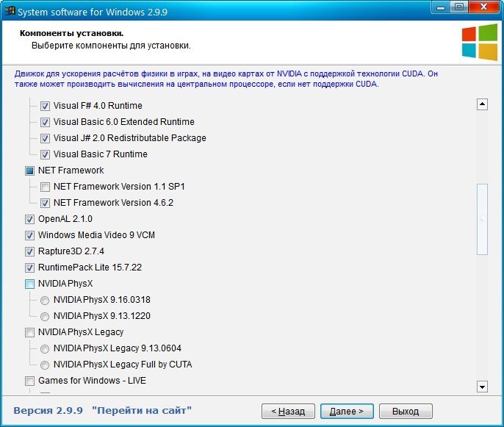Image resolution: width=504 pixels, height=427 pixels.
Task: Click the Компоненты установки heading
Action: tap(72, 33)
